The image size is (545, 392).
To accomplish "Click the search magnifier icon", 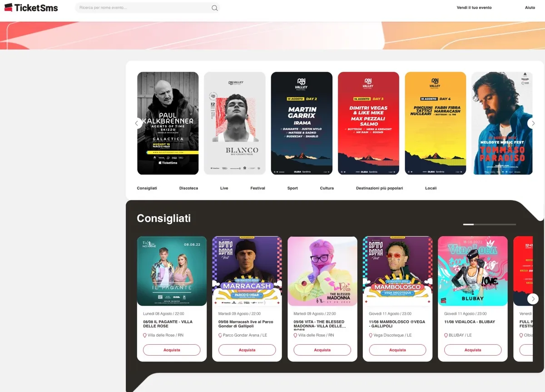I will pyautogui.click(x=214, y=8).
